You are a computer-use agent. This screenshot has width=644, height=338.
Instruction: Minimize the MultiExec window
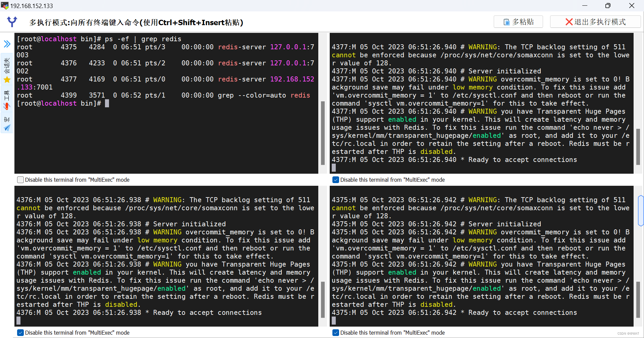(585, 6)
